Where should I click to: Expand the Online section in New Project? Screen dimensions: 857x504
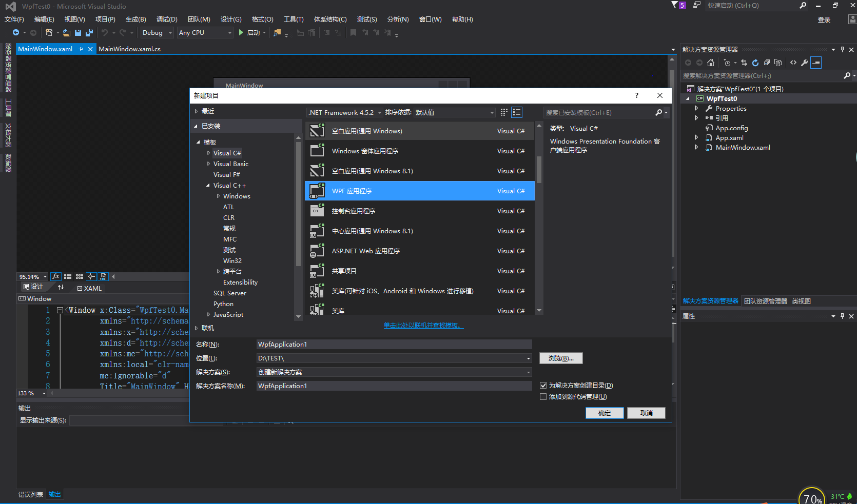196,328
